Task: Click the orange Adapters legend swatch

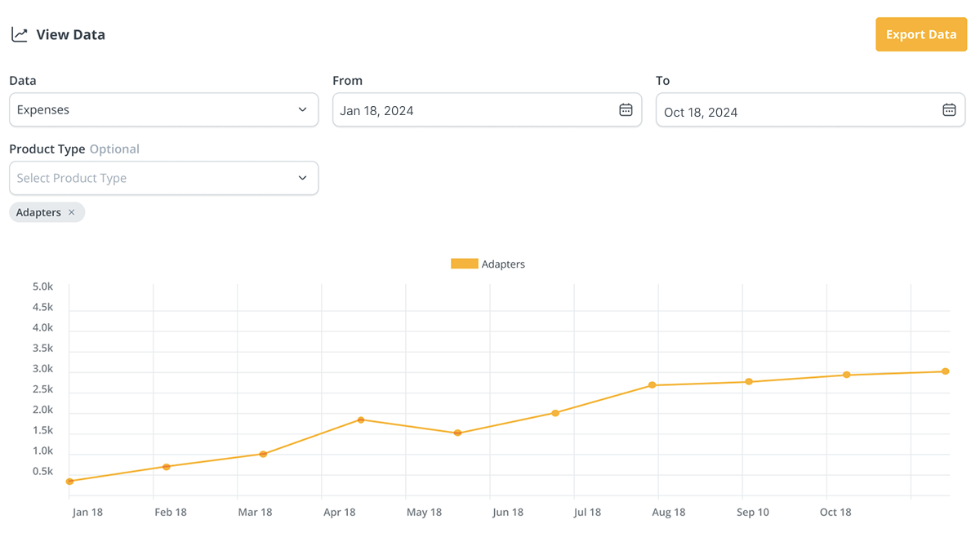Action: point(464,264)
